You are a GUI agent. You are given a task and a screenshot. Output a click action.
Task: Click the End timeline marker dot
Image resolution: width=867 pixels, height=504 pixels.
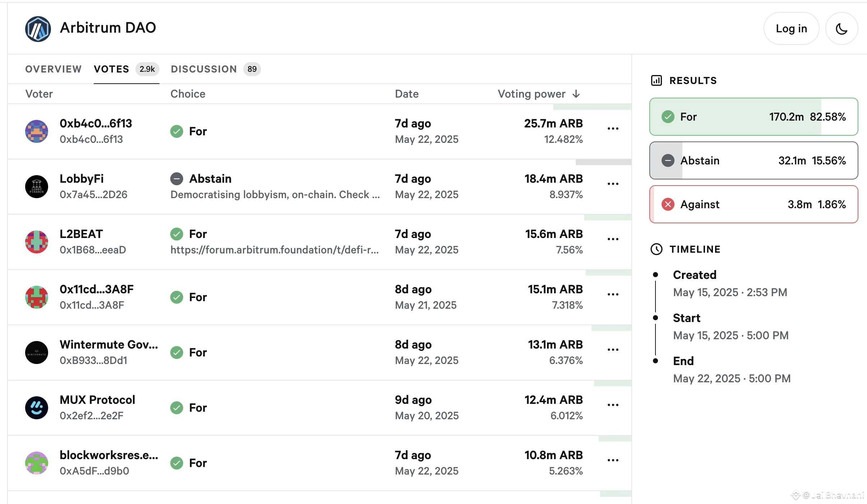click(655, 361)
